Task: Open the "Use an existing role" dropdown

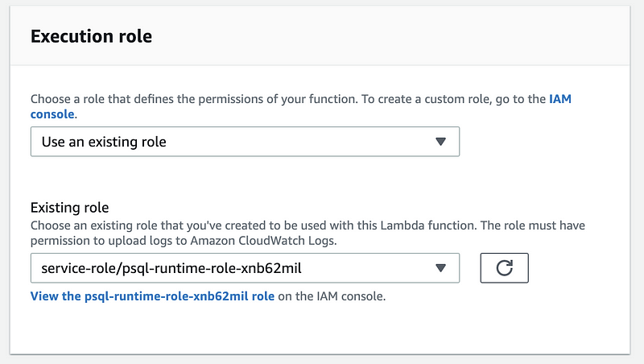Action: tap(245, 142)
